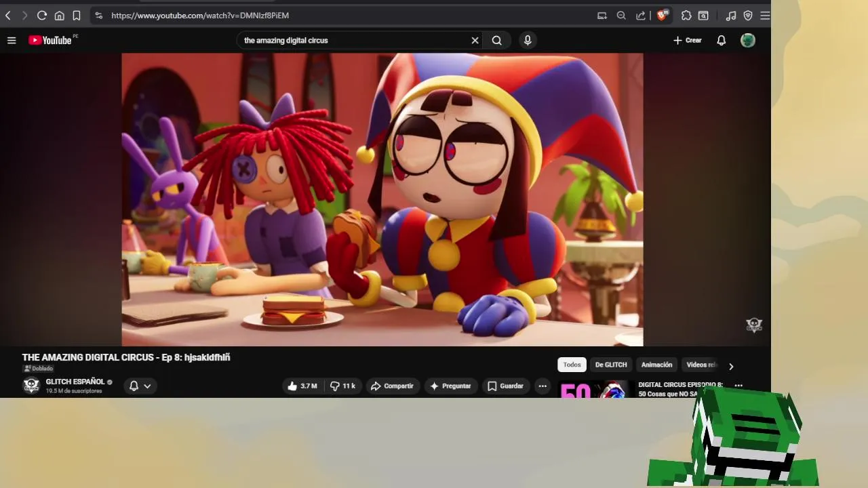
Task: Click the video title text
Action: click(126, 357)
